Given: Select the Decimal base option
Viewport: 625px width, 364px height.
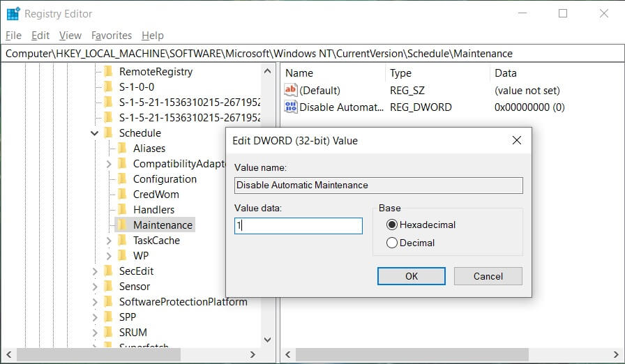Looking at the screenshot, I should pyautogui.click(x=391, y=243).
